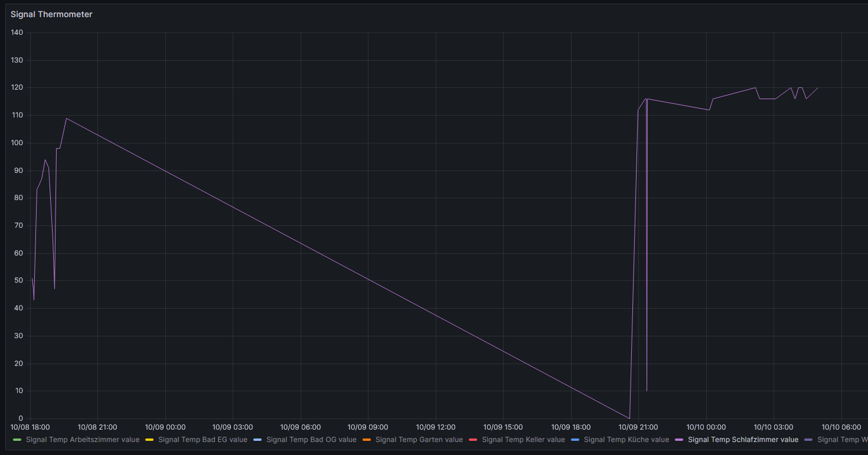This screenshot has width=868, height=455.
Task: Click the y-axis value 70
Action: click(18, 225)
